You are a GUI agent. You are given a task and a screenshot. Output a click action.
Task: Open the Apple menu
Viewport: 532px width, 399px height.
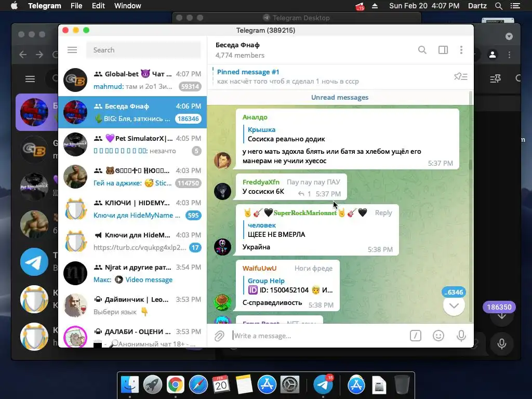point(14,6)
